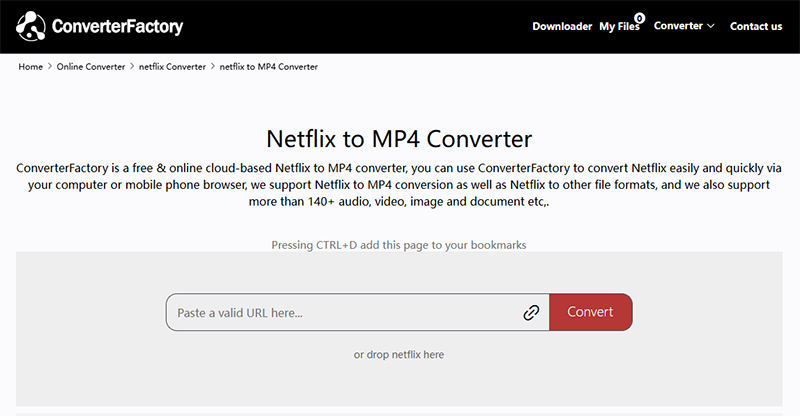Click the Pressing CTRL+D bookmark hint text
This screenshot has width=800, height=416.
399,245
